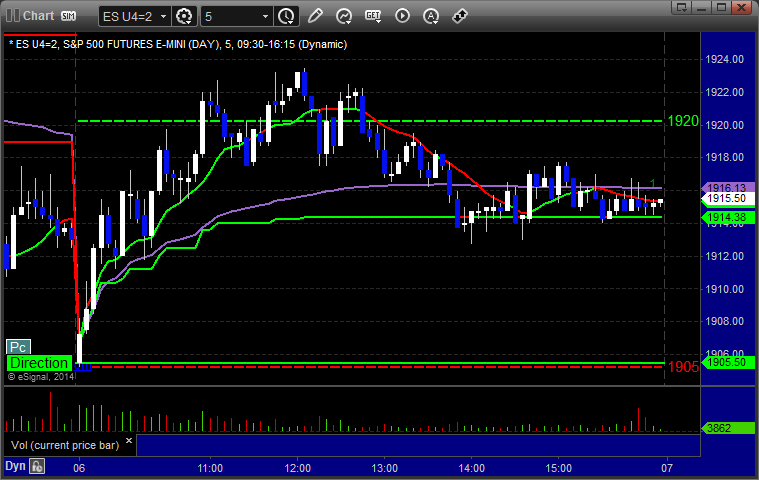Image resolution: width=759 pixels, height=480 pixels.
Task: Toggle the Dyn scale lock icon
Action: pos(37,466)
